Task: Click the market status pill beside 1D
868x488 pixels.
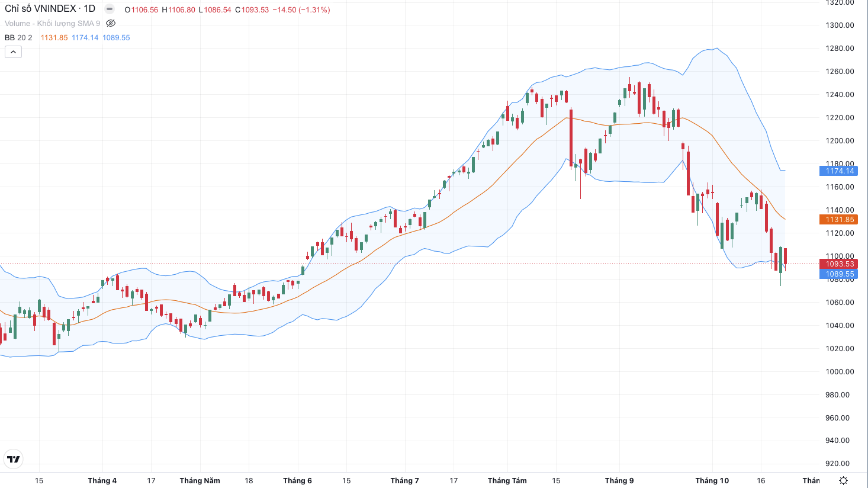Action: [x=110, y=9]
